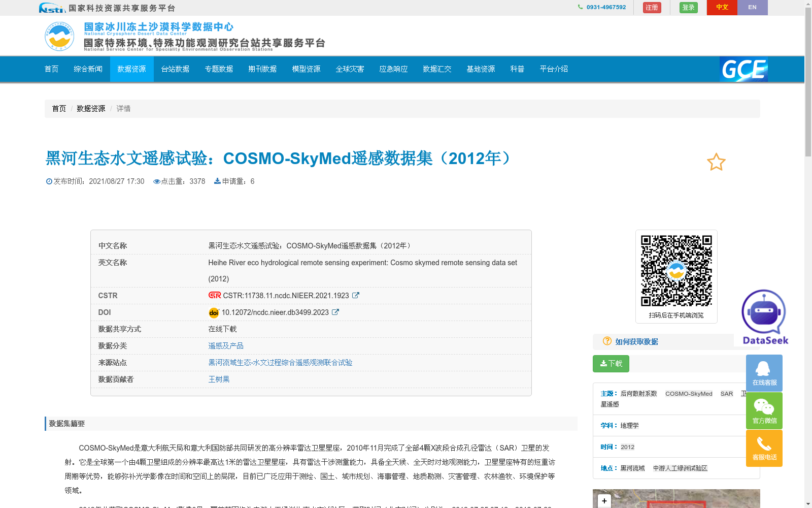Select 数据资源 navigation tab
812x508 pixels.
click(x=131, y=69)
